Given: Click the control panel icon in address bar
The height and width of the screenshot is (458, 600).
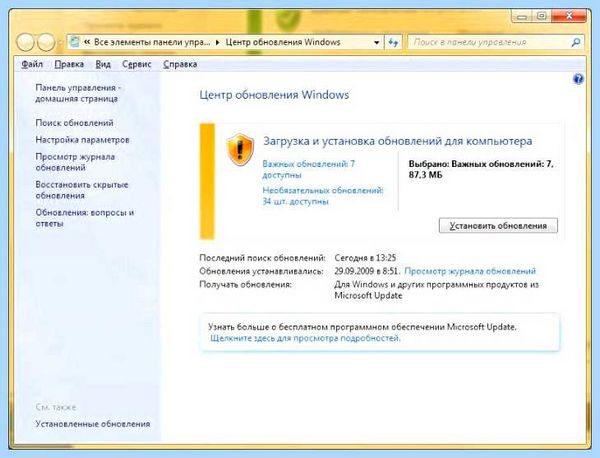Looking at the screenshot, I should (75, 42).
